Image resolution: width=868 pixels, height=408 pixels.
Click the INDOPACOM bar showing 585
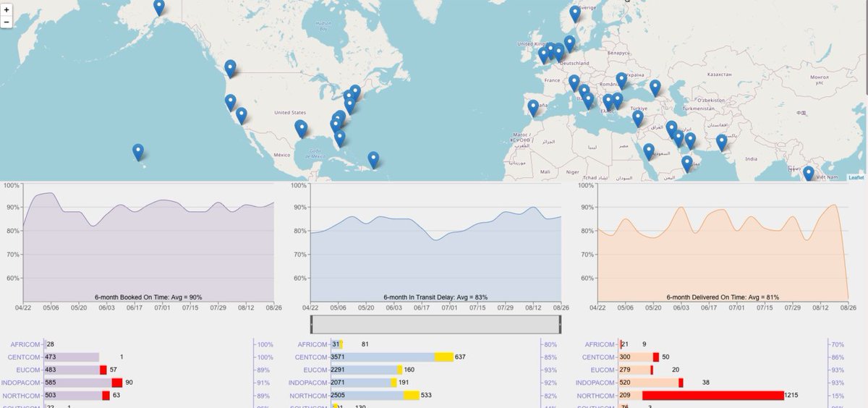click(78, 383)
